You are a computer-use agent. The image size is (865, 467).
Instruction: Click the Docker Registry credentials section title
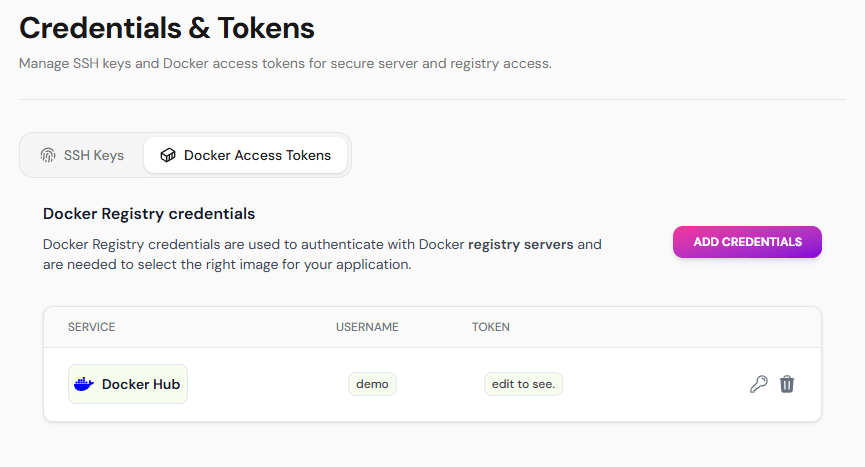[x=149, y=213]
